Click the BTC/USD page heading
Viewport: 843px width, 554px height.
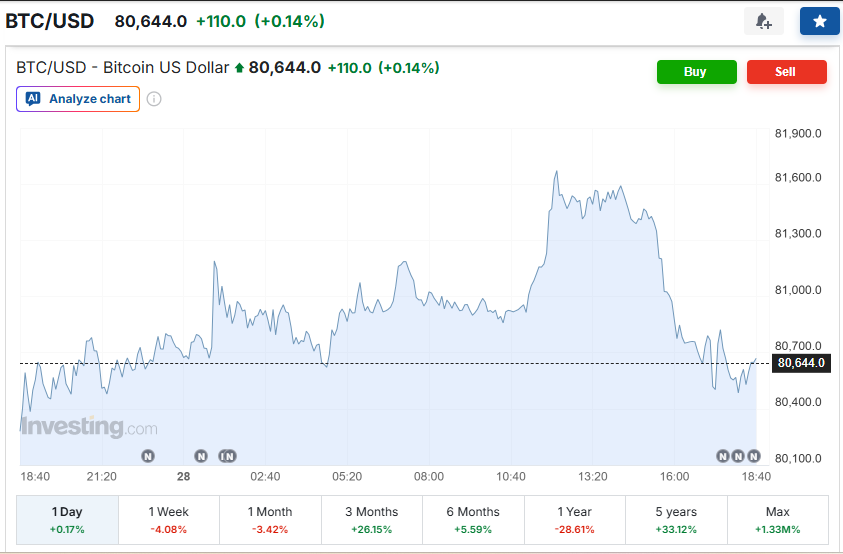[49, 22]
